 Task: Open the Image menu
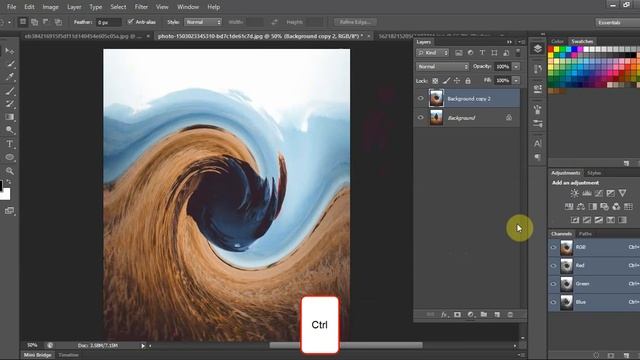pyautogui.click(x=51, y=7)
